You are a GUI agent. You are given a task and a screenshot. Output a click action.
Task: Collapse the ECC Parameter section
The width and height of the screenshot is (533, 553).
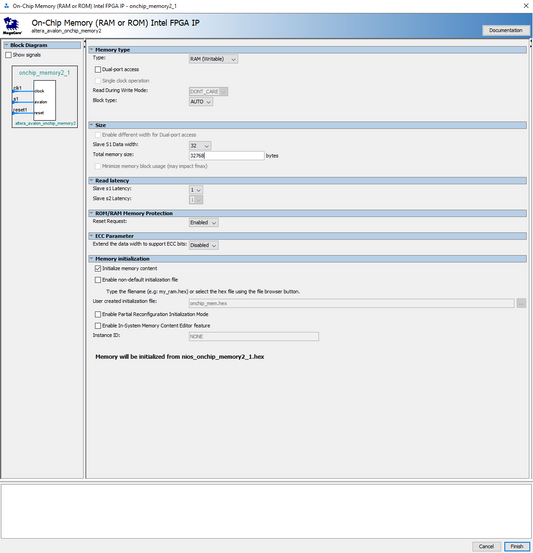pyautogui.click(x=91, y=236)
